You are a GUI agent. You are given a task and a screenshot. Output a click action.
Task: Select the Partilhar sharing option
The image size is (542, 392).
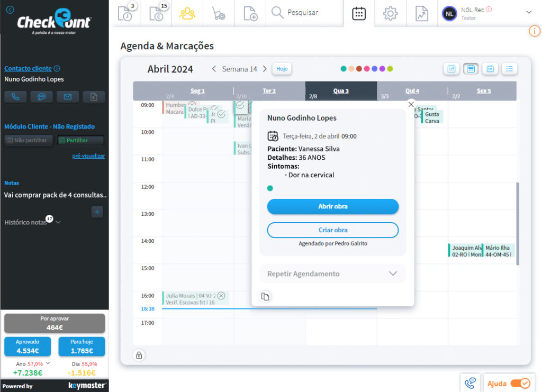pyautogui.click(x=80, y=141)
